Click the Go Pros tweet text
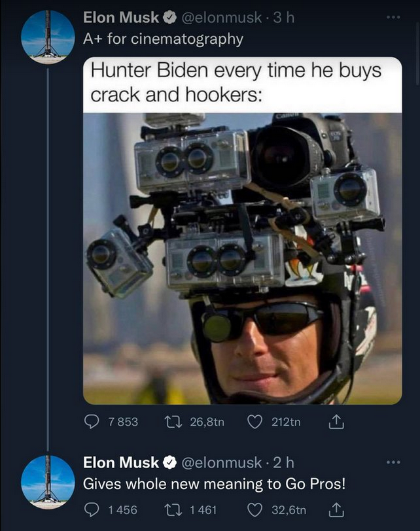The height and width of the screenshot is (531, 420). coord(213,484)
